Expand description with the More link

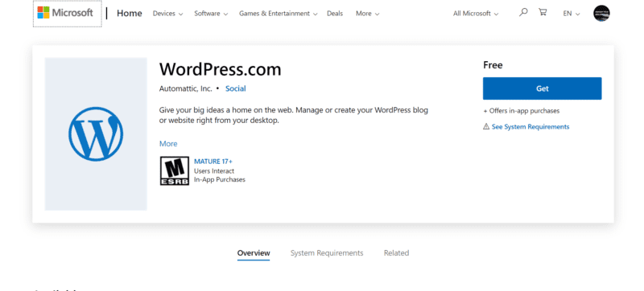click(x=168, y=144)
